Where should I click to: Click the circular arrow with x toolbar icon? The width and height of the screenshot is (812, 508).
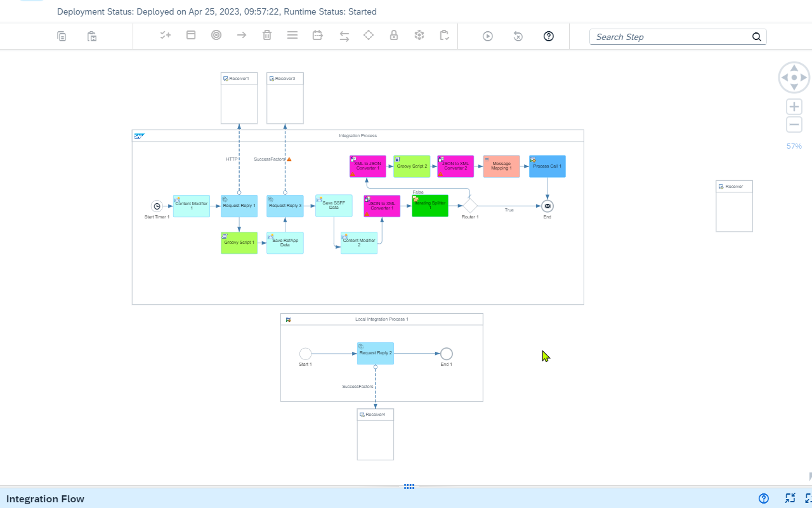(x=518, y=36)
